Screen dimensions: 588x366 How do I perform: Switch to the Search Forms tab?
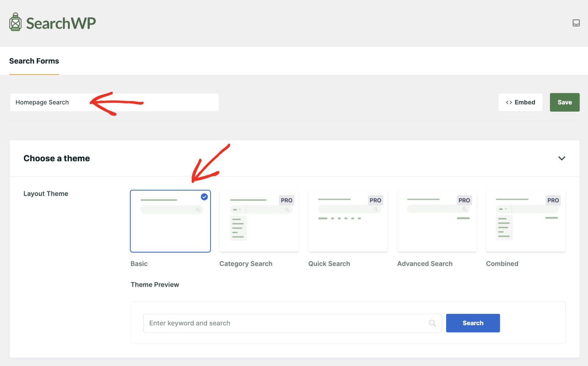(x=34, y=61)
